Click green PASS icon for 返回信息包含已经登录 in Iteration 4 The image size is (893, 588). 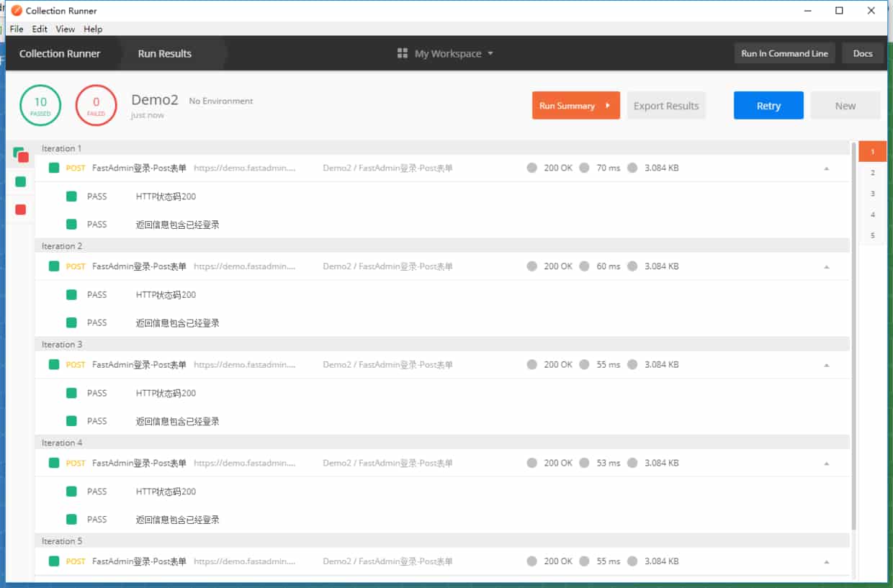[x=71, y=520]
